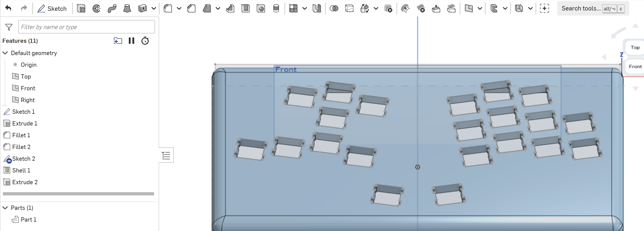Select the Boolean tool

334,8
